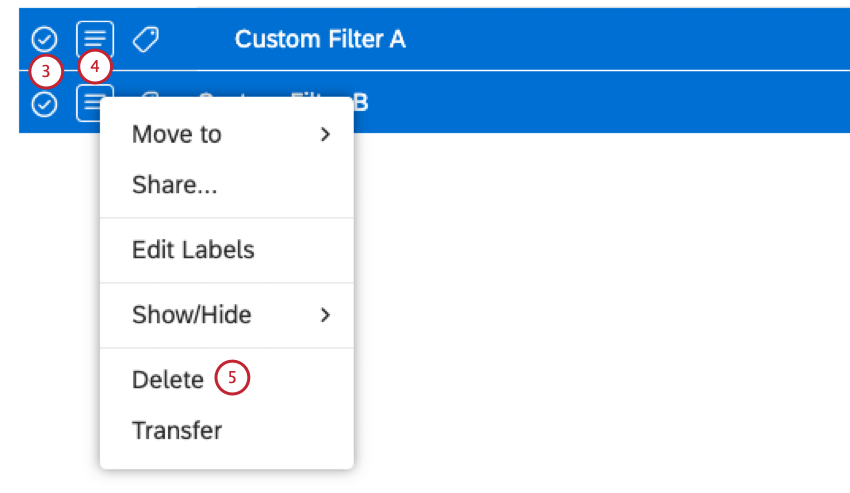Image resolution: width=850 pixels, height=493 pixels.
Task: Toggle the checkmark circle for Custom Filter B
Action: pyautogui.click(x=44, y=104)
